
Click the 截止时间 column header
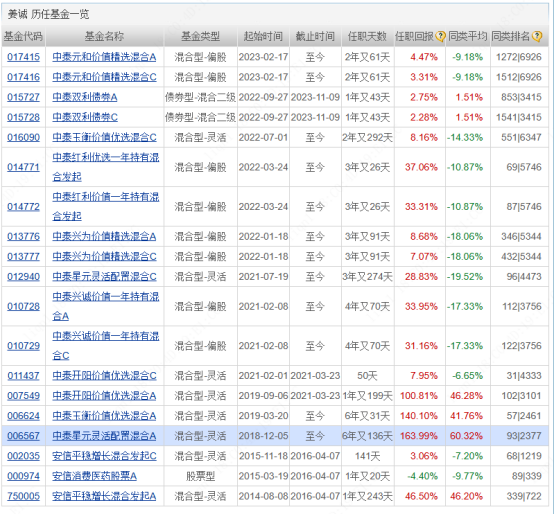click(315, 36)
